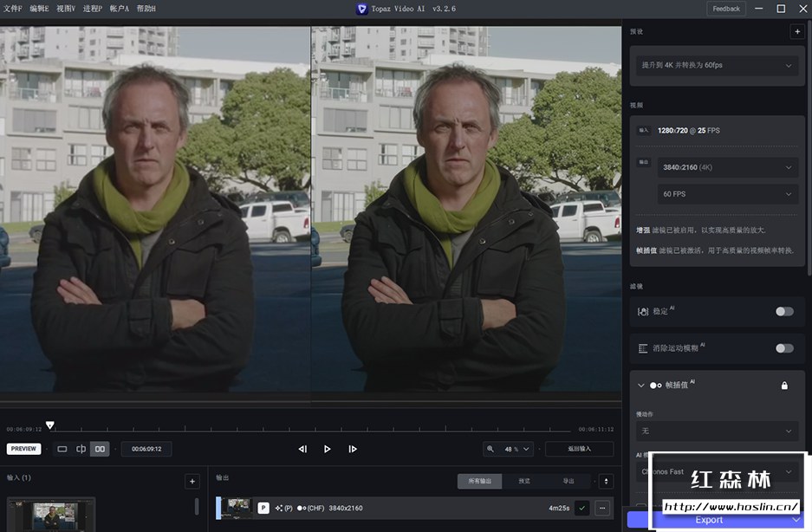
Task: Open the Stabilization filter icon
Action: click(x=643, y=310)
